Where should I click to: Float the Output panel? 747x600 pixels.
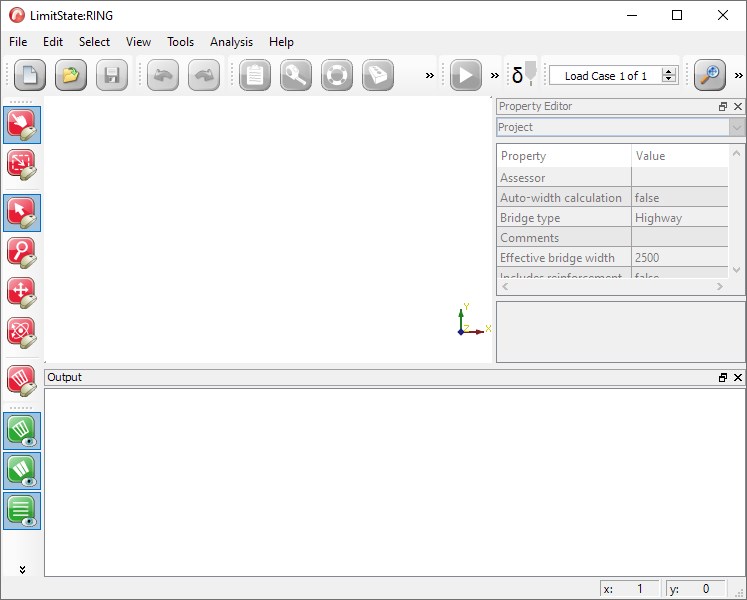coord(723,377)
